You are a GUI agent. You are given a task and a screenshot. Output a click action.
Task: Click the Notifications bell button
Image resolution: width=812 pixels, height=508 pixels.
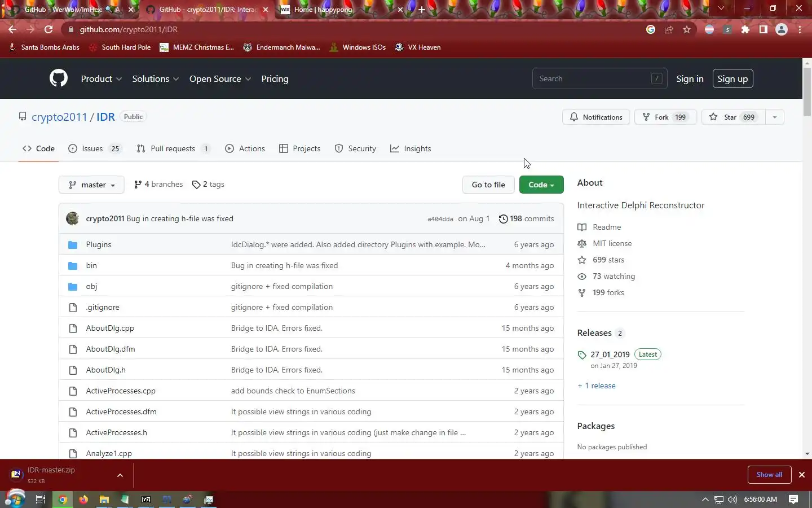596,117
